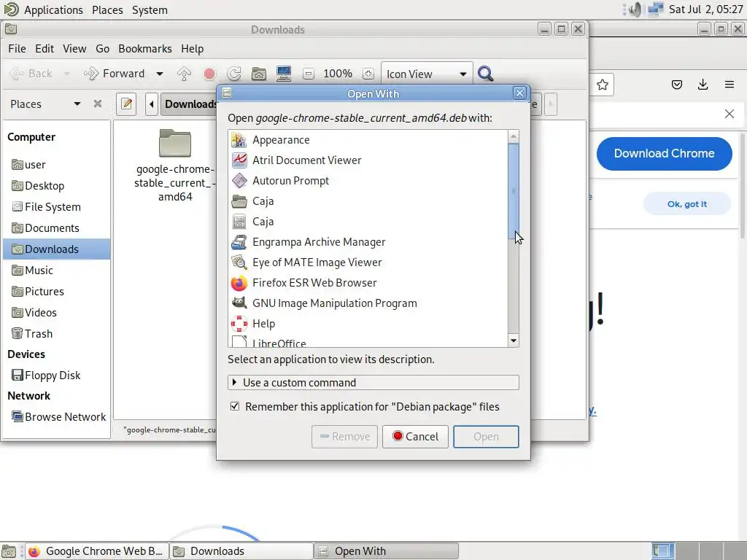
Task: Select Engrampa Archive Manager
Action: tap(368, 242)
